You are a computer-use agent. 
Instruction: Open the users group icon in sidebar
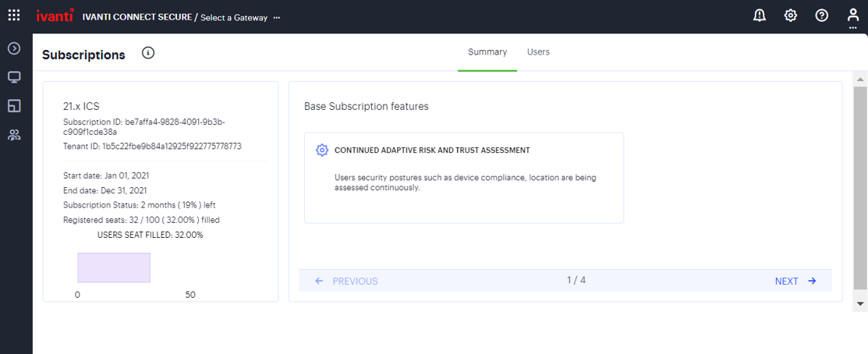[14, 134]
